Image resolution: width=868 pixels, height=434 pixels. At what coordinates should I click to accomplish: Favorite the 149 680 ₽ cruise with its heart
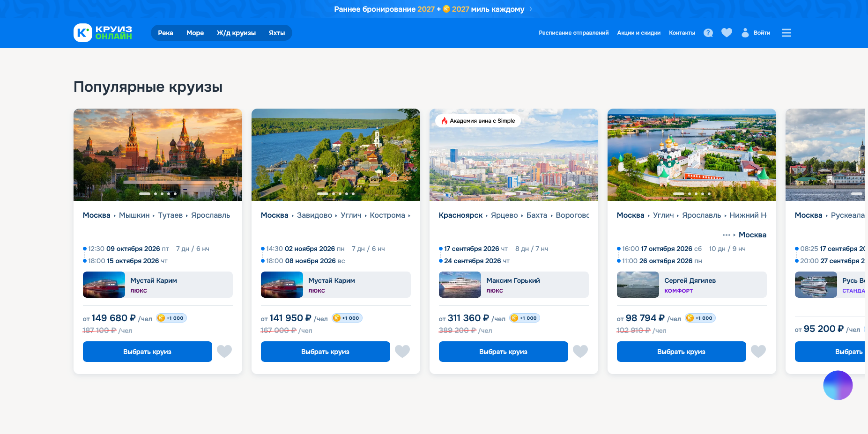pyautogui.click(x=224, y=351)
